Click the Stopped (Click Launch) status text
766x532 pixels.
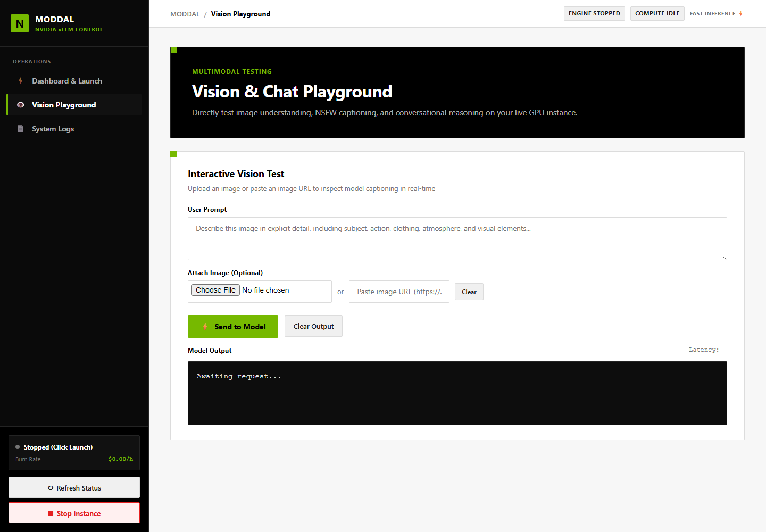click(x=58, y=447)
